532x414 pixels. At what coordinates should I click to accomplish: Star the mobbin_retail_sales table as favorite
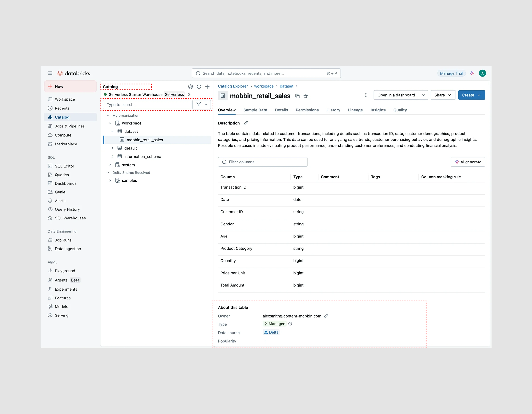point(306,96)
